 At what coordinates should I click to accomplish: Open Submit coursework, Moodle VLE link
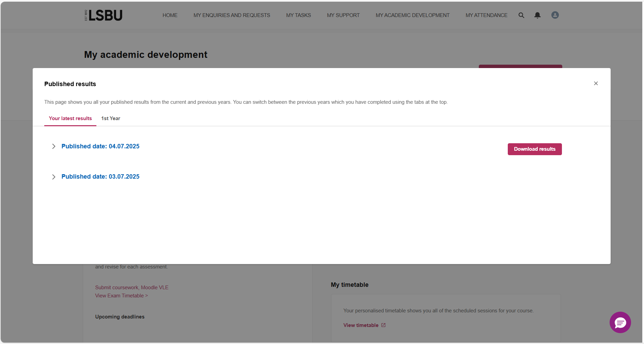coord(132,288)
